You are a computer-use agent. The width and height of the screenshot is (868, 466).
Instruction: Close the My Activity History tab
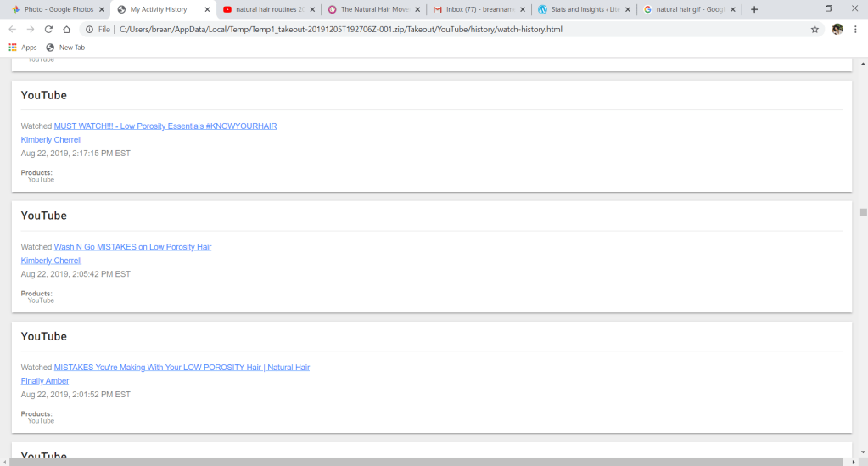[x=207, y=9]
